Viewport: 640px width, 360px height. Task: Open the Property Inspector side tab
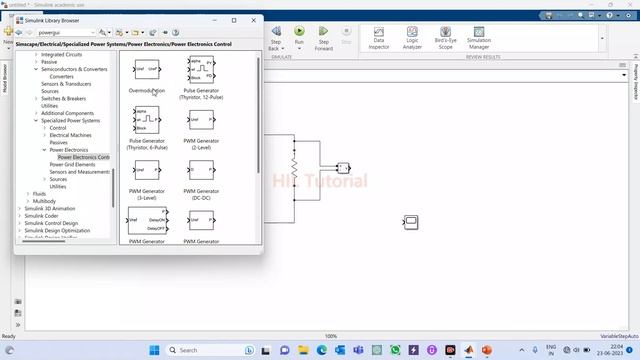point(636,82)
